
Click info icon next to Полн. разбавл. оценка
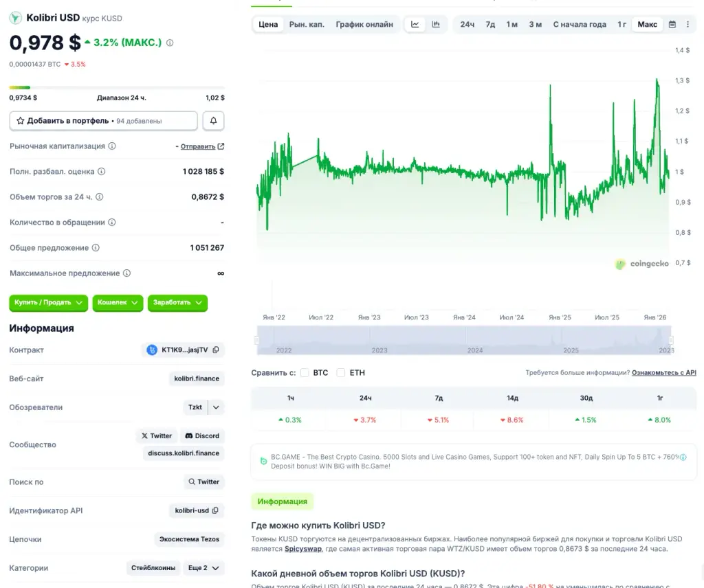(102, 171)
